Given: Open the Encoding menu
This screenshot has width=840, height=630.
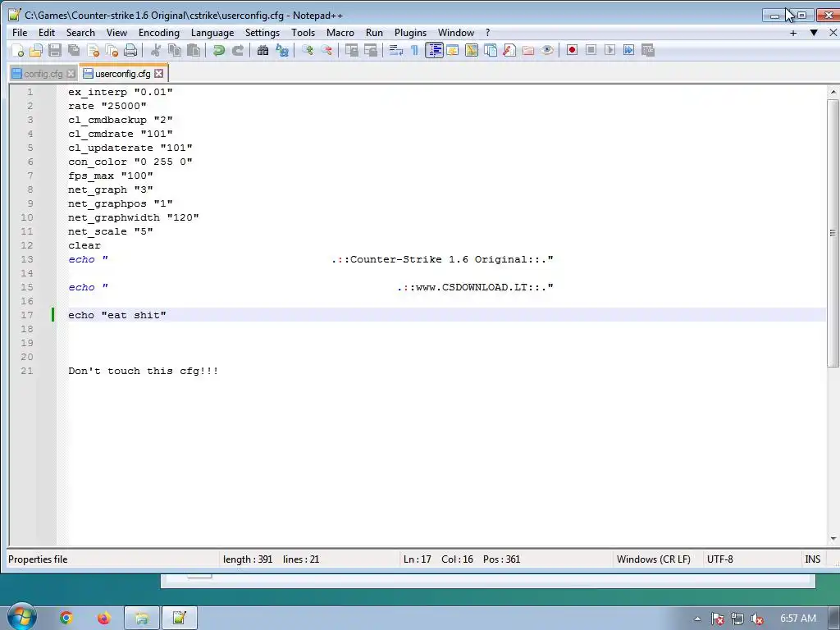Looking at the screenshot, I should [x=159, y=33].
